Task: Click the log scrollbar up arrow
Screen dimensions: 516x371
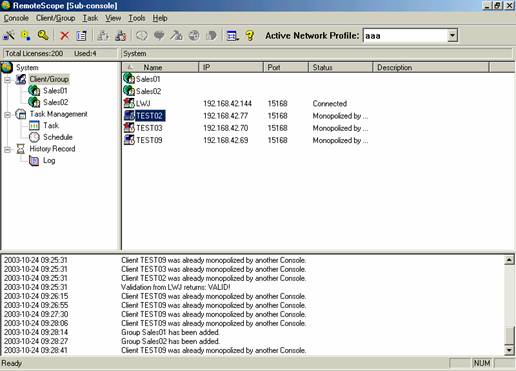Action: point(509,260)
